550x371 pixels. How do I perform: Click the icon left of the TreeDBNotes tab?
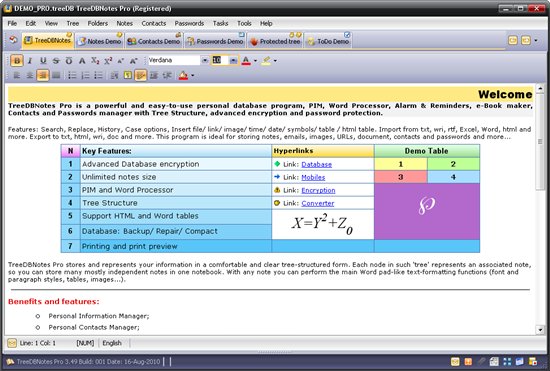(x=13, y=40)
